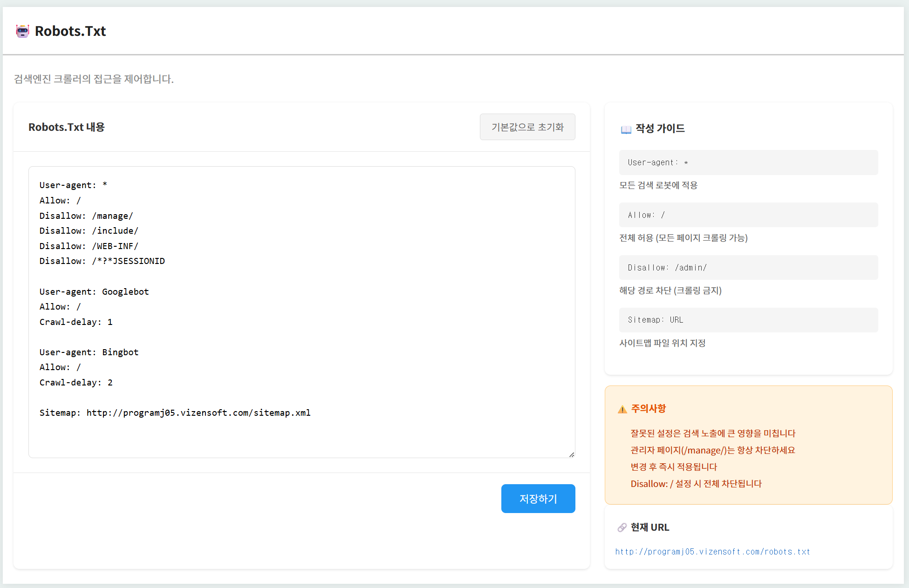Click the warning triangle icon by 주의사항
Image resolution: width=909 pixels, height=588 pixels.
(x=622, y=409)
